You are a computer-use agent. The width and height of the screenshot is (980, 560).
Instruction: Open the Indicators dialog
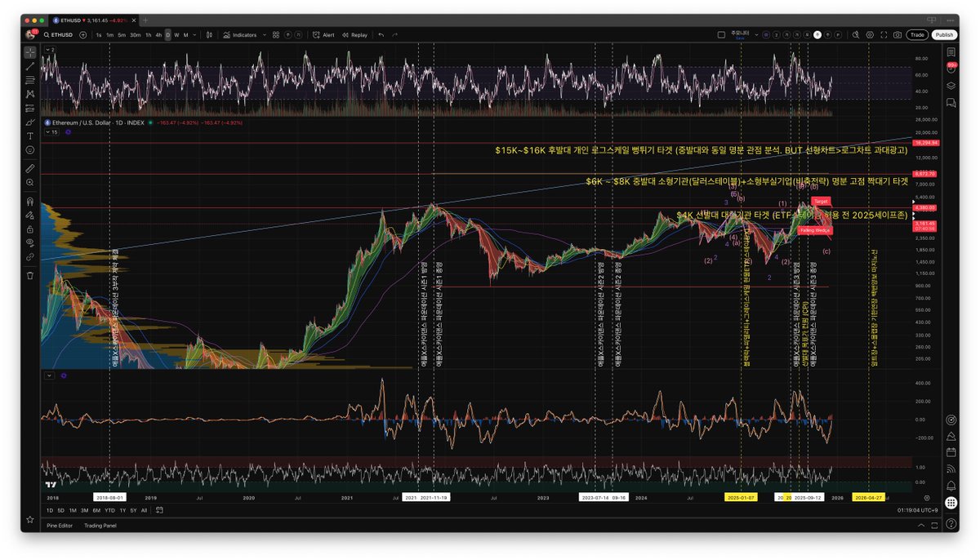point(241,35)
